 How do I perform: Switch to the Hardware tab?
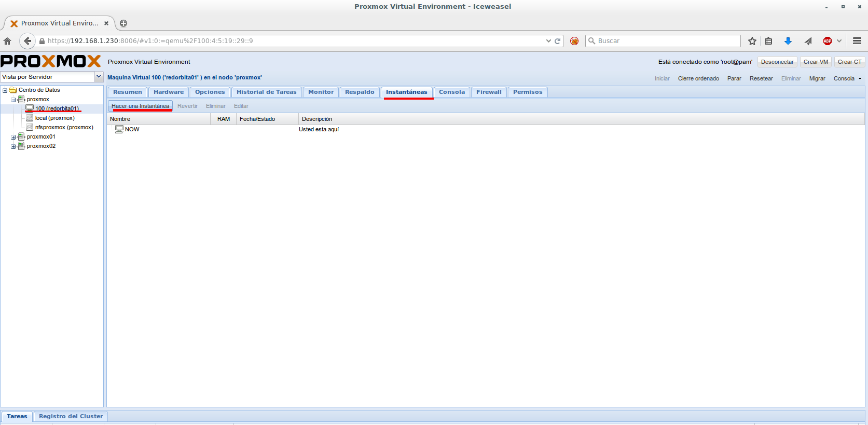(169, 92)
